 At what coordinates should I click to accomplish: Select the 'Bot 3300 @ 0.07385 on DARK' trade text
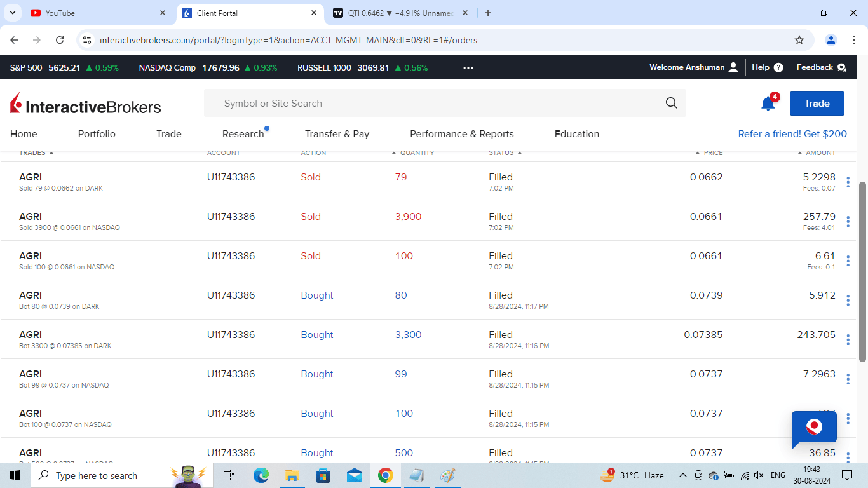coord(65,346)
